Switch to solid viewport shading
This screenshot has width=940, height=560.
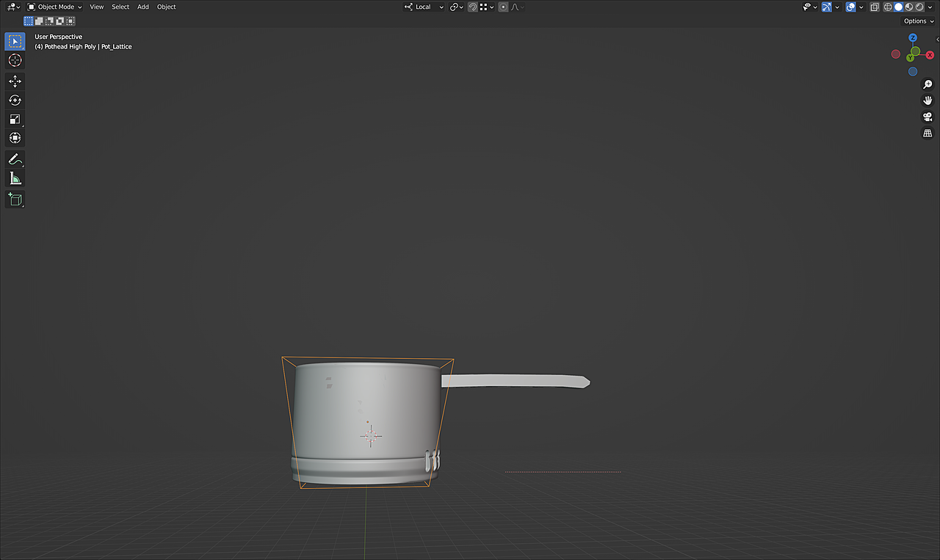(x=897, y=7)
